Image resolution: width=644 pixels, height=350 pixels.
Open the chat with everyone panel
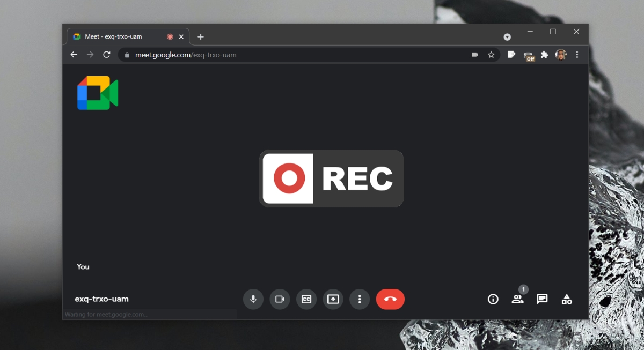[x=542, y=299]
